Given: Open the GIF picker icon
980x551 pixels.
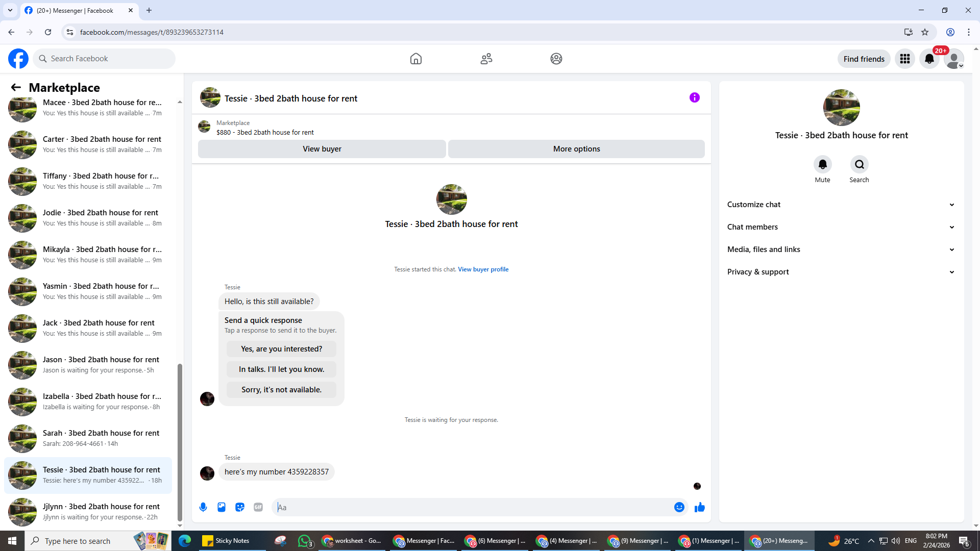Looking at the screenshot, I should coord(258,507).
